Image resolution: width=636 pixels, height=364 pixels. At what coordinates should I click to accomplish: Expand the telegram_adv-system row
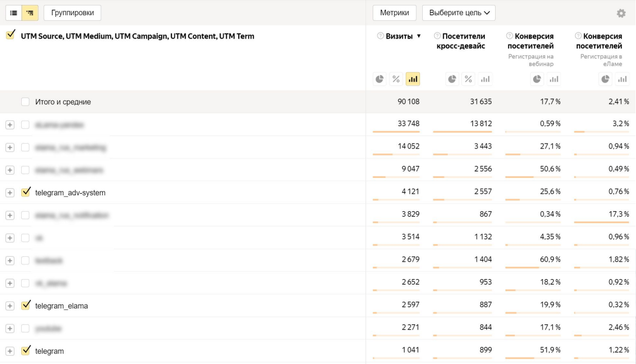tap(9, 193)
